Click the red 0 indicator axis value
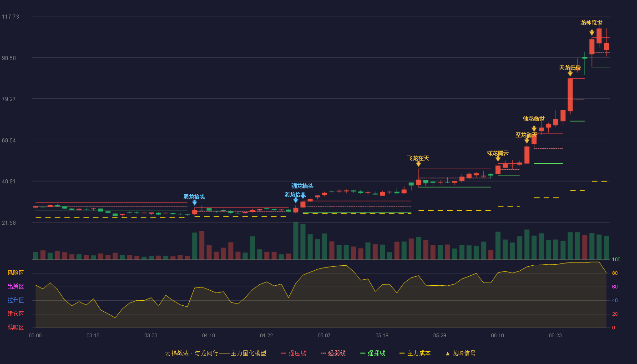Screen dimensions: 637x364 pyautogui.click(x=613, y=328)
